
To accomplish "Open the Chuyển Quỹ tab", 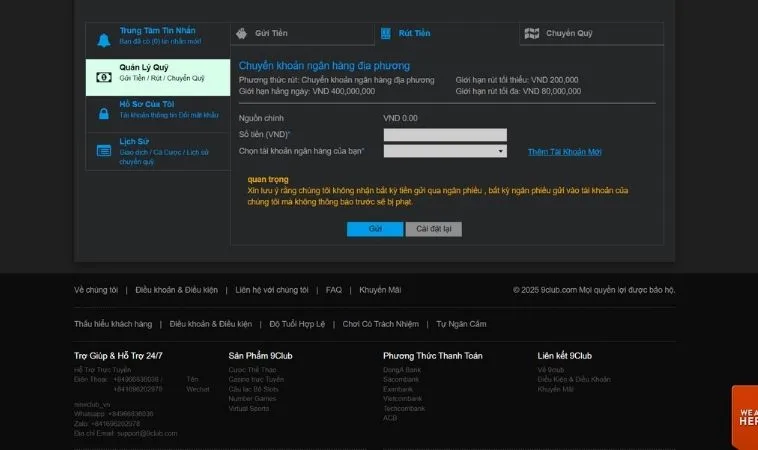I will point(568,33).
